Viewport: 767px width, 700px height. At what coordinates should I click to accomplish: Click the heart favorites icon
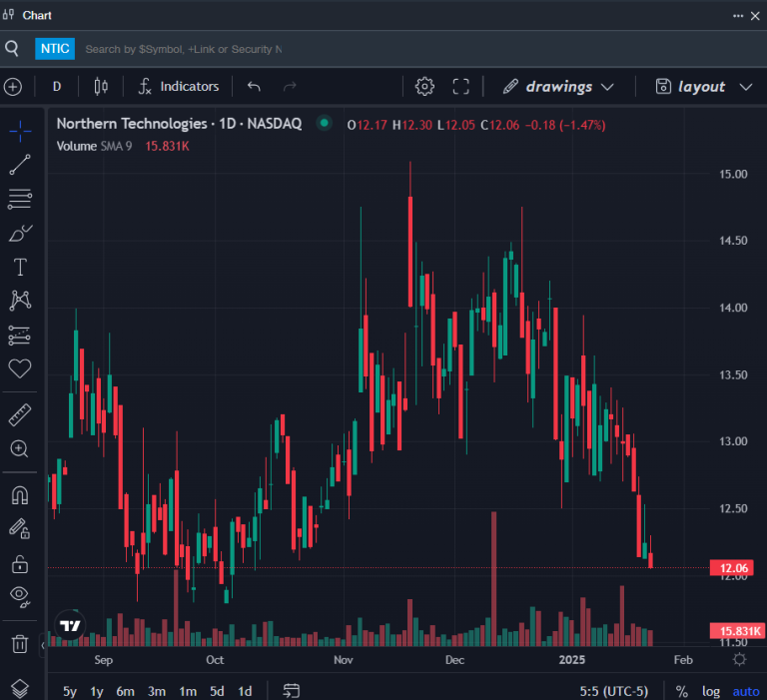tap(20, 368)
